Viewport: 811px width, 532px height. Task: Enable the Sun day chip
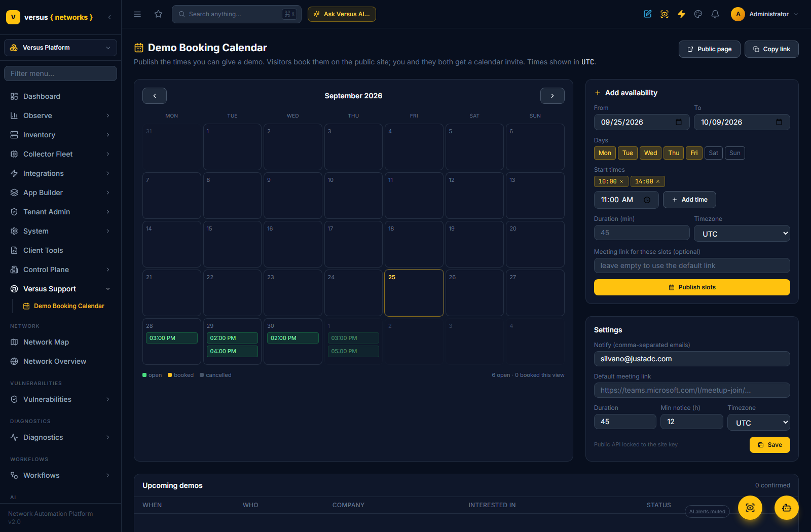(x=735, y=153)
